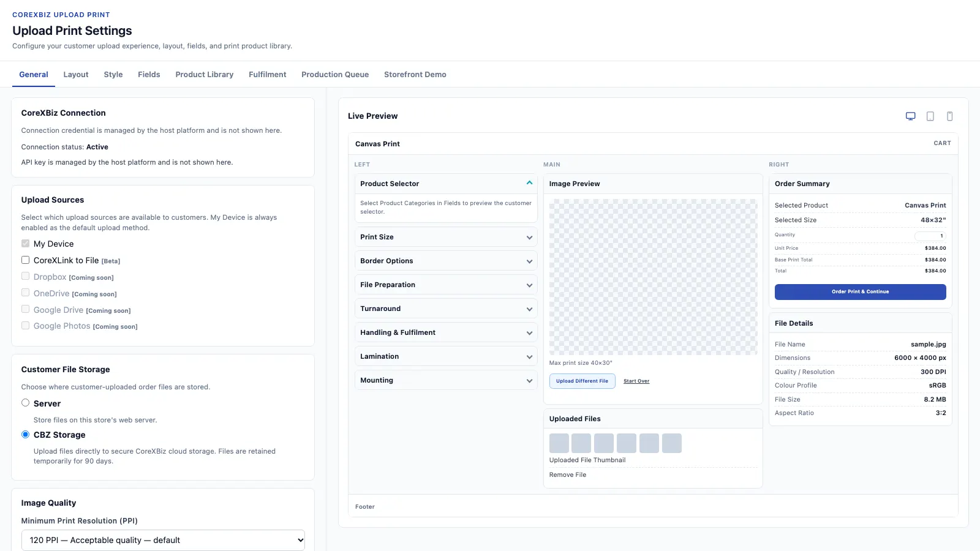
Task: Click the 'Connection status: Active' text
Action: pos(65,147)
